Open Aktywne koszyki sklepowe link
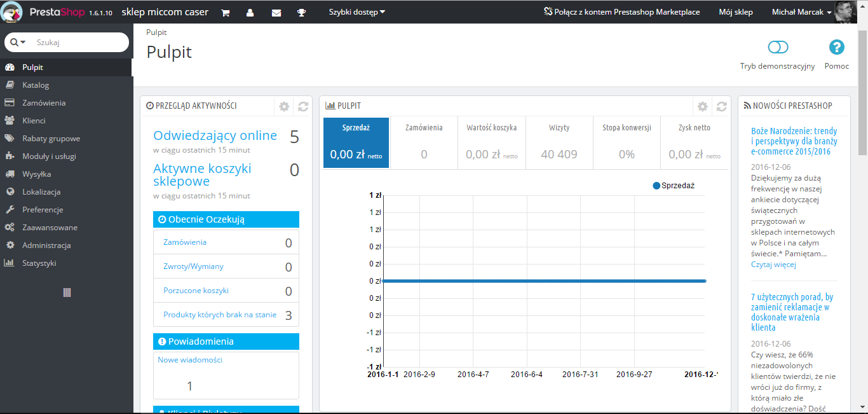This screenshot has height=414, width=868. pos(202,175)
